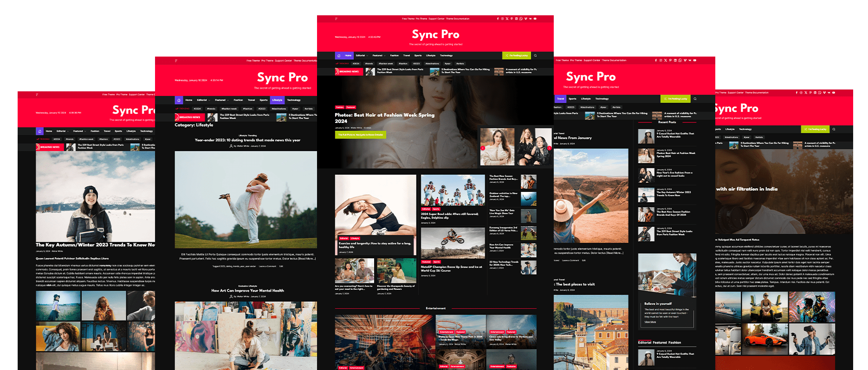Click #artists tag in center page
The image size is (868, 370).
pos(460,64)
